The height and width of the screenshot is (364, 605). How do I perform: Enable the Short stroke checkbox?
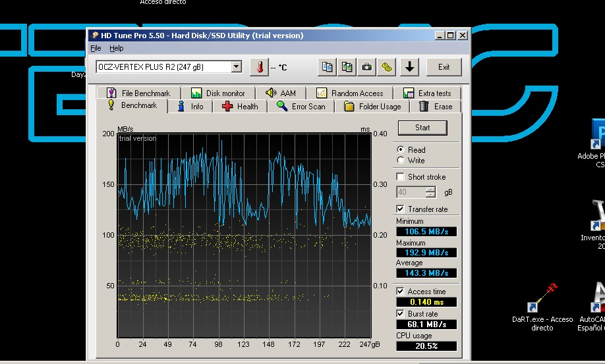(401, 177)
